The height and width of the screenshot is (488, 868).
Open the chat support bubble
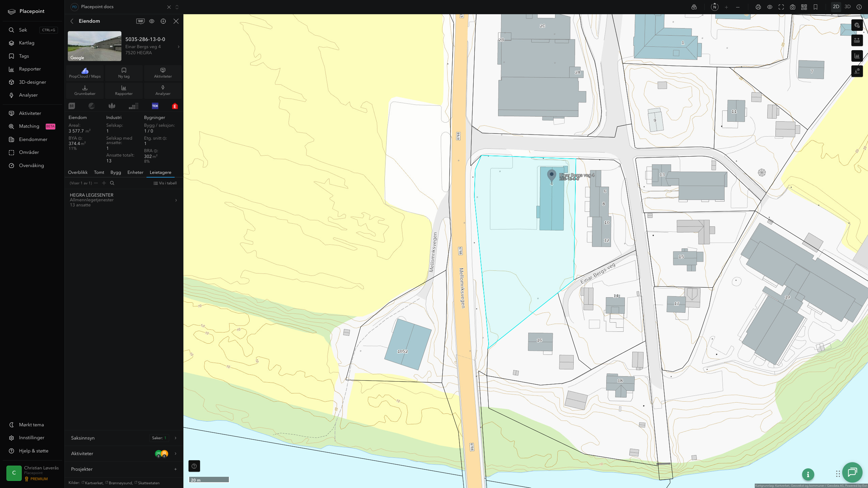pyautogui.click(x=852, y=472)
